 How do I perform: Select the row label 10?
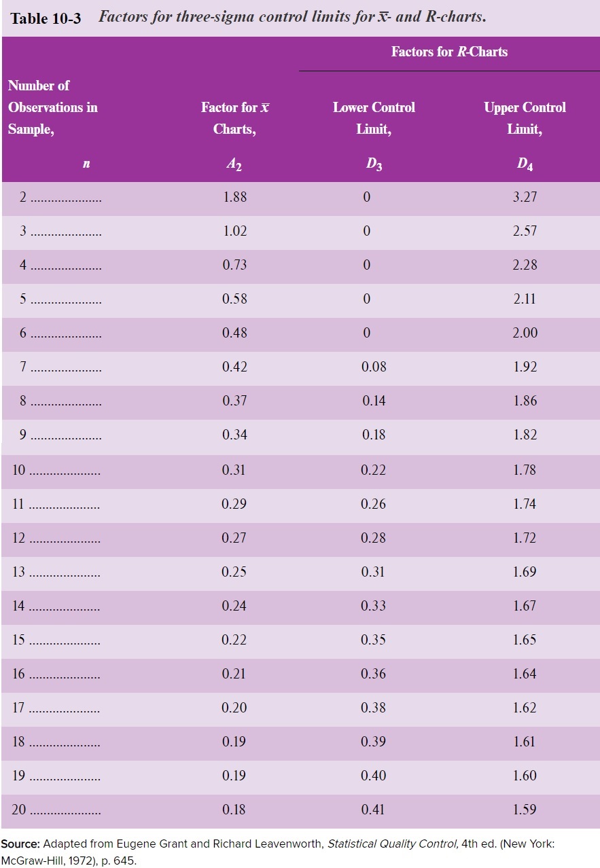(x=18, y=470)
